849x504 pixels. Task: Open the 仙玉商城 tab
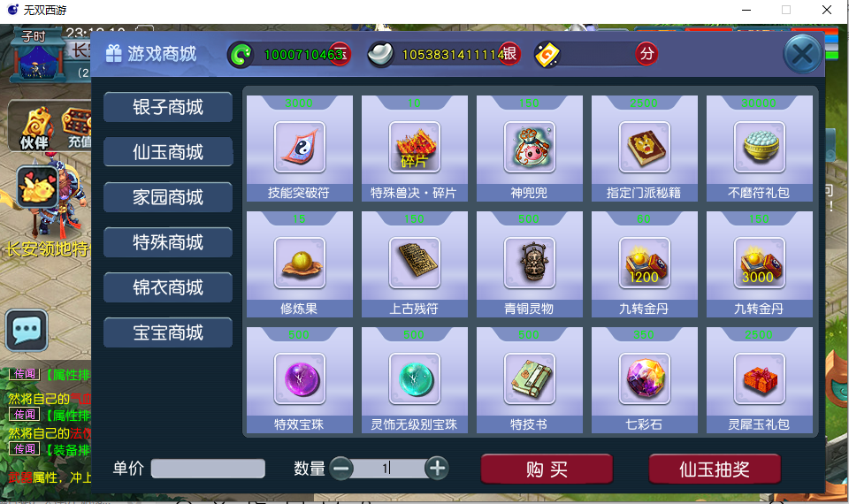click(168, 151)
